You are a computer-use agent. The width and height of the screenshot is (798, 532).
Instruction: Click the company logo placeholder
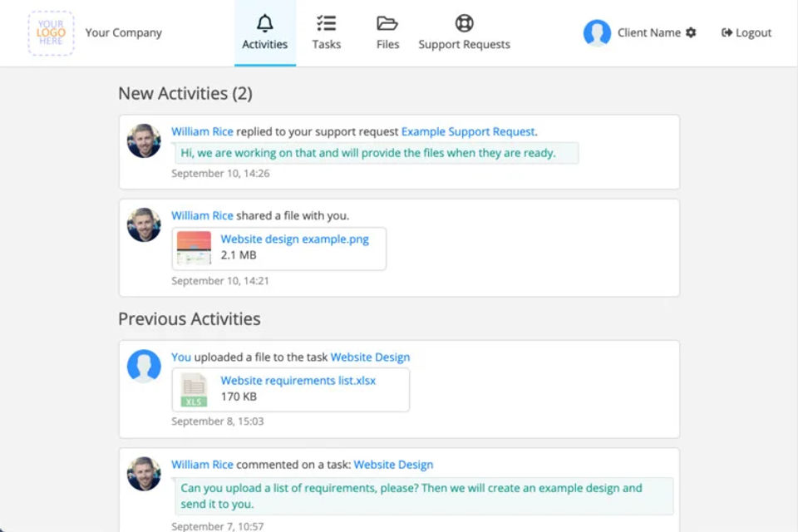tap(51, 33)
